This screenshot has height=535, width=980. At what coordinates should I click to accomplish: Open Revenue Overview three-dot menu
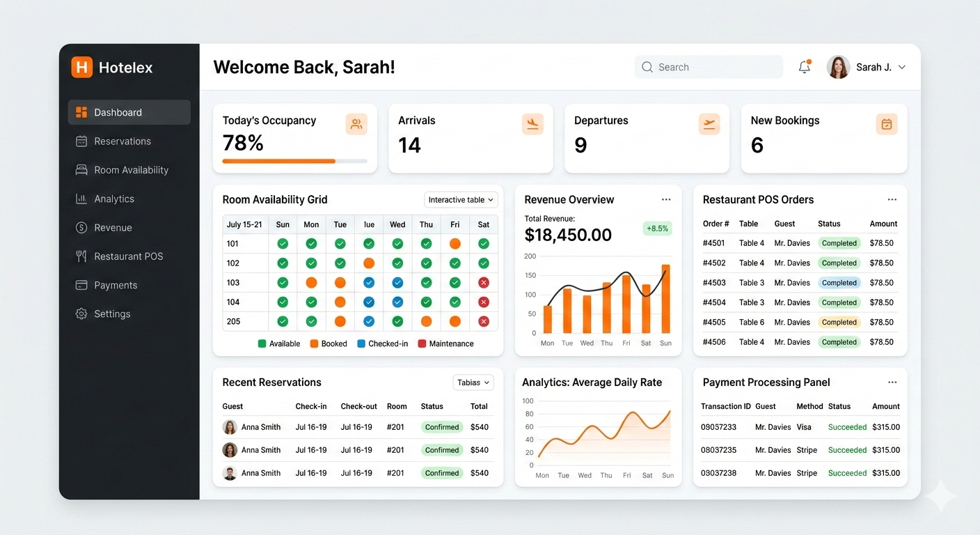[666, 200]
